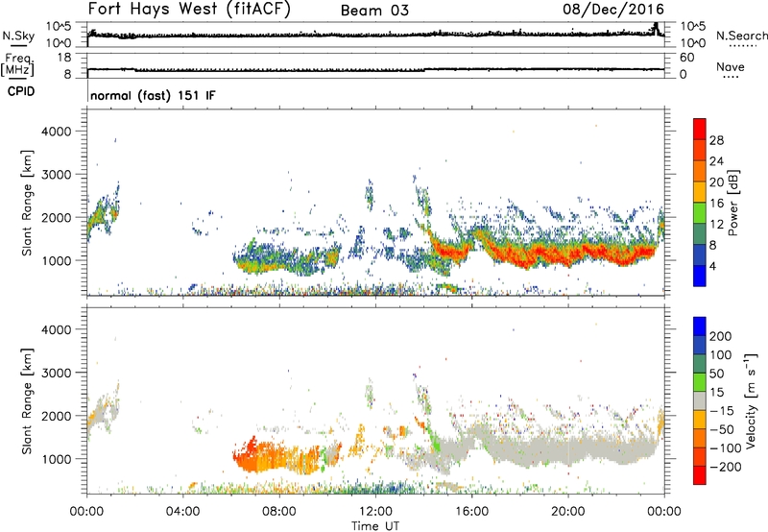Click the 'N.Sky' legend label
The height and width of the screenshot is (532, 768).
pyautogui.click(x=18, y=36)
